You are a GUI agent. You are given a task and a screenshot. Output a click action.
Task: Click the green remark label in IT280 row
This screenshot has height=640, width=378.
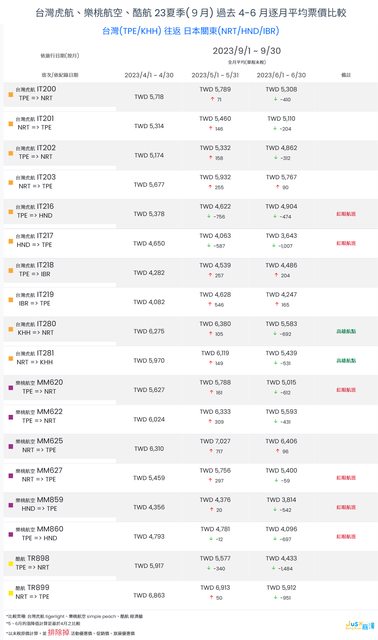coord(346,331)
